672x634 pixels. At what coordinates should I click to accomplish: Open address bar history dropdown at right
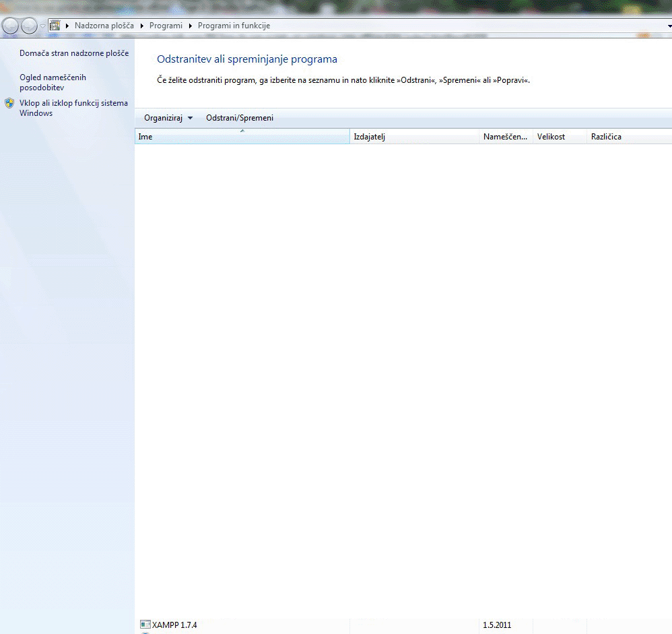666,26
